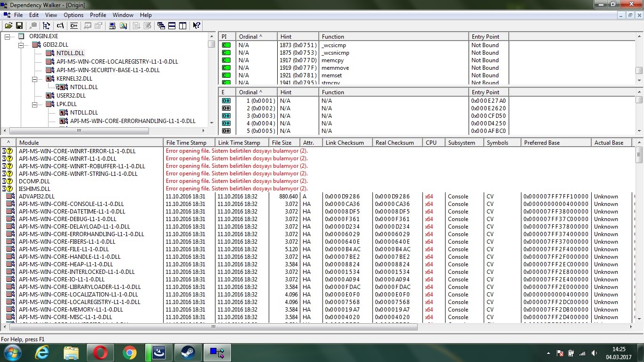Open Google Chrome from the taskbar
644x362 pixels.
129,353
